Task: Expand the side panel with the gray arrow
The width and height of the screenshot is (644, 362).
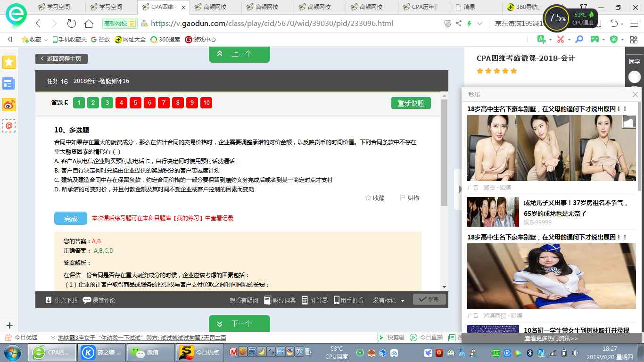Action: 459,189
